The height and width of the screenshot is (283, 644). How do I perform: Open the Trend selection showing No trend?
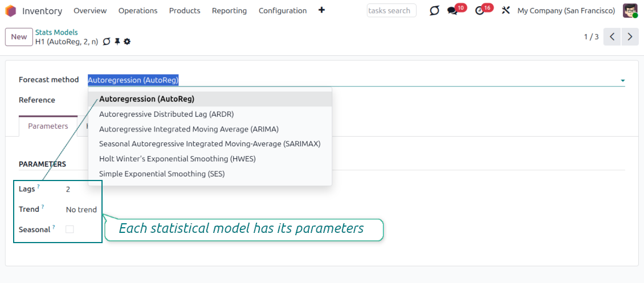[x=81, y=210]
